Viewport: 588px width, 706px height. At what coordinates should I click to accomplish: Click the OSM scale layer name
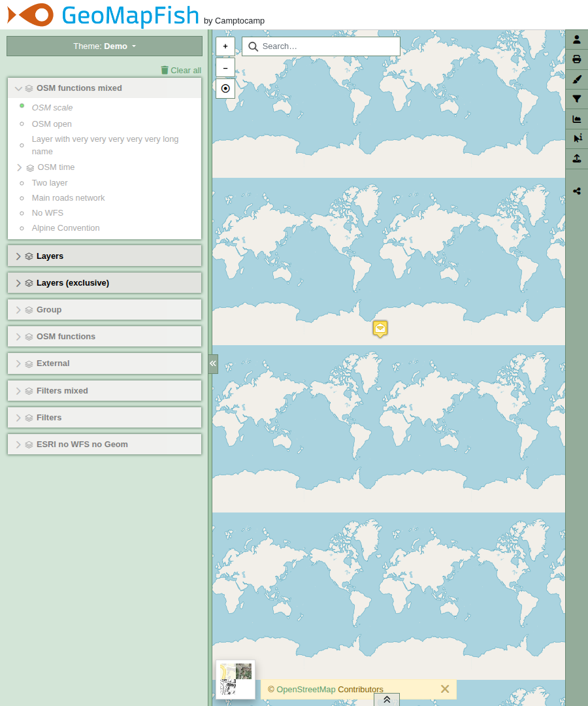pyautogui.click(x=52, y=108)
